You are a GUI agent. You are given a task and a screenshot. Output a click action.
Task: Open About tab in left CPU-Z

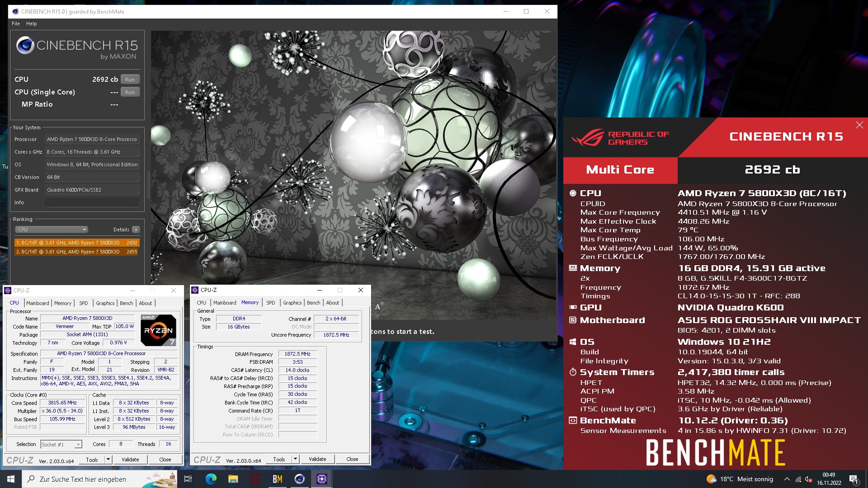(x=146, y=303)
